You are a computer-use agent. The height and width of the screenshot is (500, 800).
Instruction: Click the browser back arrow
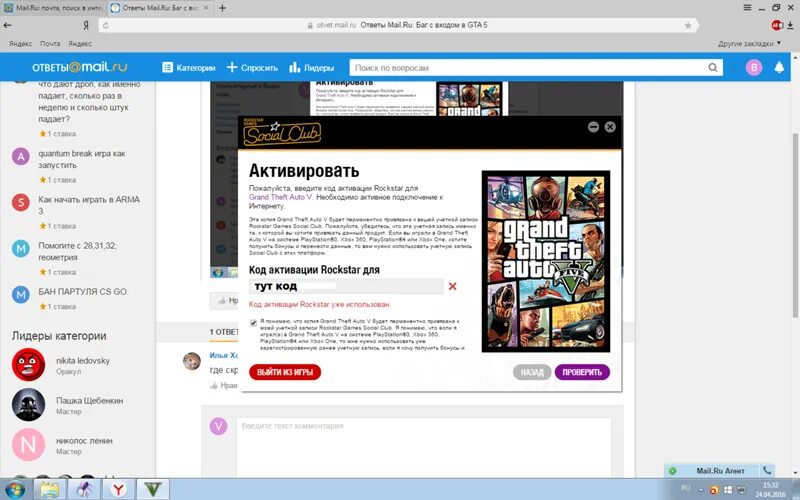point(8,25)
